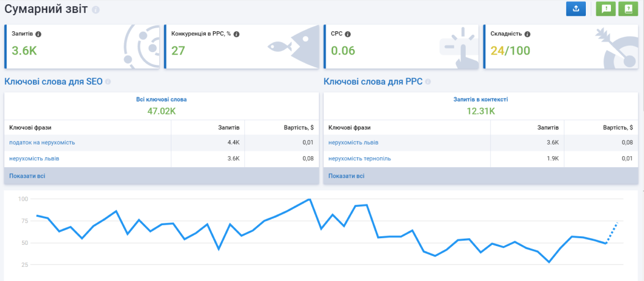Click Показати всі under PPC keywords table
Image resolution: width=644 pixels, height=281 pixels.
tap(346, 176)
